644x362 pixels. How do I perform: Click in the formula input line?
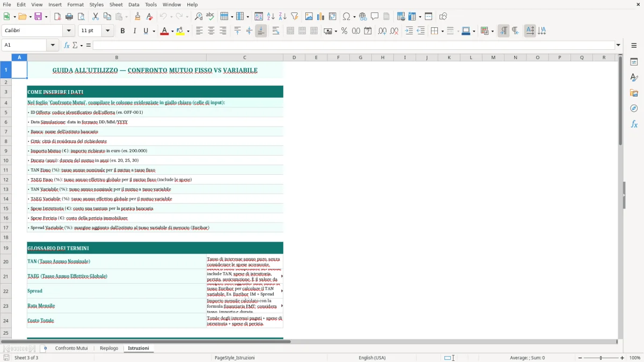pos(354,45)
